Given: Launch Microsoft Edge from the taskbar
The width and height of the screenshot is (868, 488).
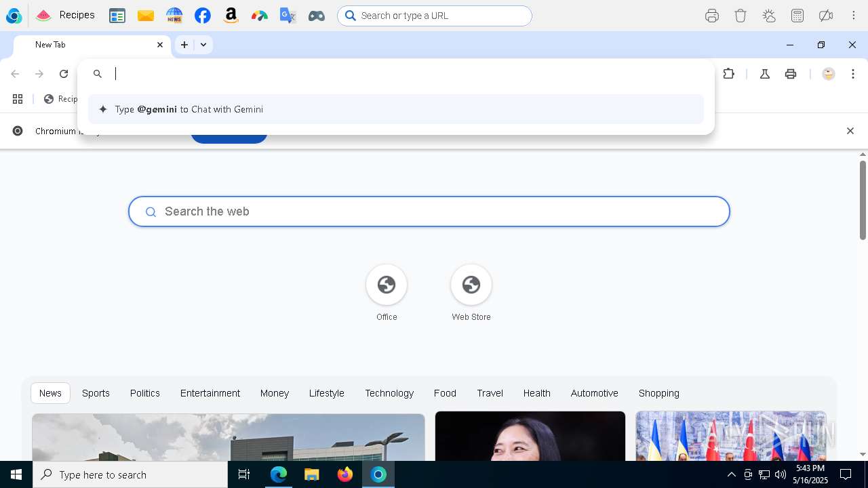Looking at the screenshot, I should pyautogui.click(x=279, y=474).
